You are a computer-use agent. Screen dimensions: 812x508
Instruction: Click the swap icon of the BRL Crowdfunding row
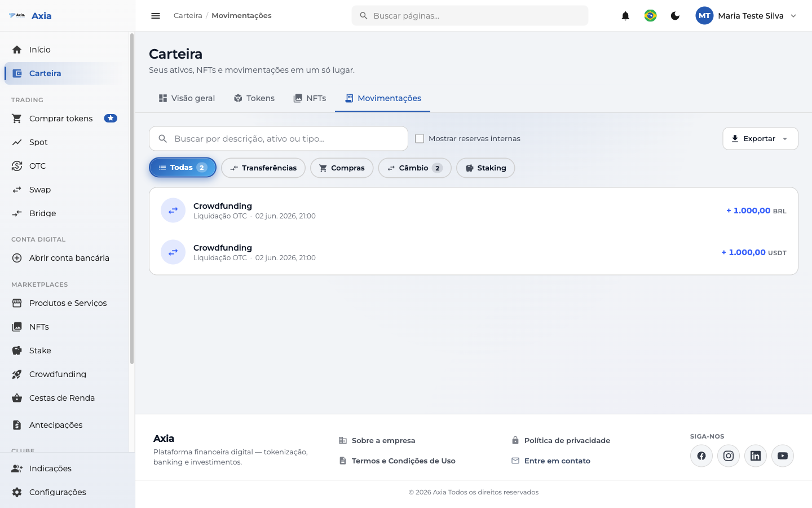[x=173, y=211]
